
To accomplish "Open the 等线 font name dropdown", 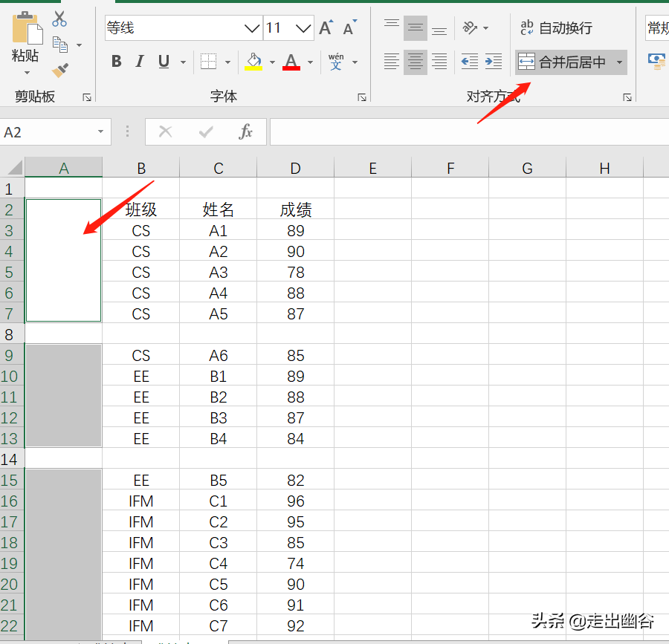I will pyautogui.click(x=252, y=28).
